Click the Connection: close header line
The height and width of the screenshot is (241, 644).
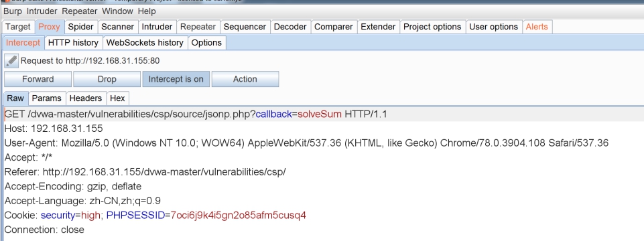click(x=44, y=230)
